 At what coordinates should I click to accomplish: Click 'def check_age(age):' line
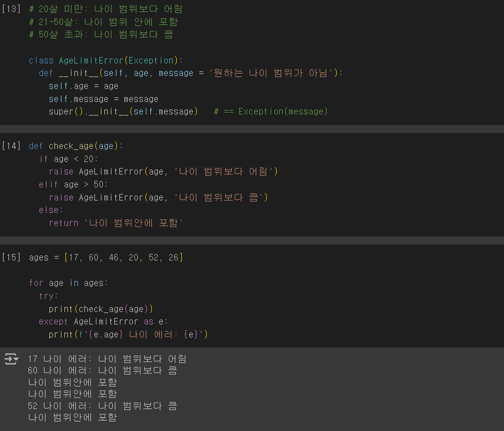[x=76, y=146]
